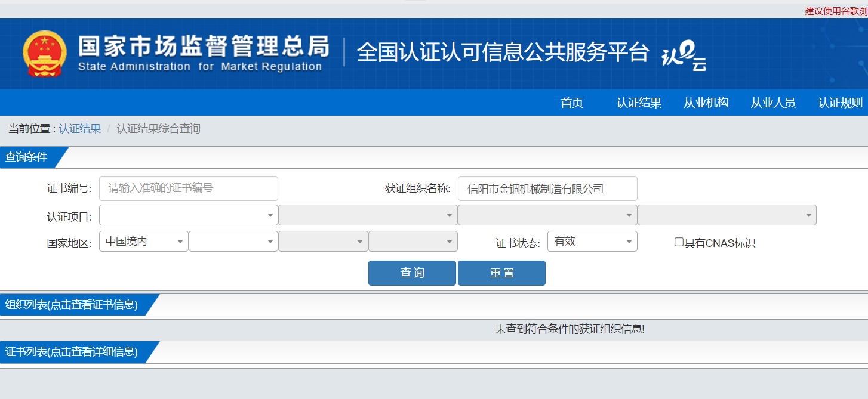Click the 国家地区: label

(69, 243)
